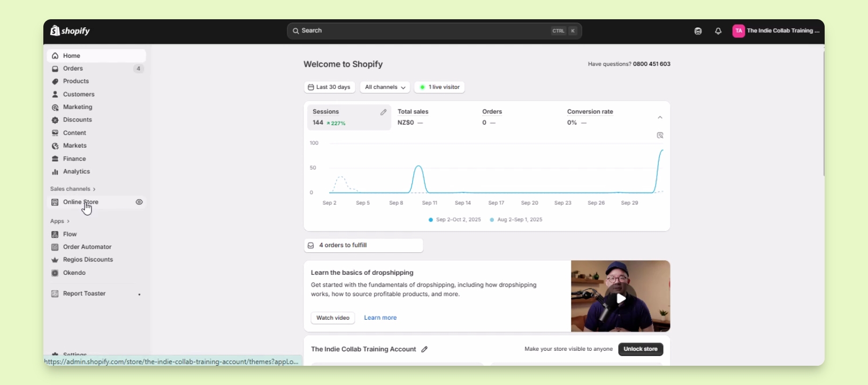Edit the Sessions metric with pencil icon
The image size is (868, 385).
[383, 112]
